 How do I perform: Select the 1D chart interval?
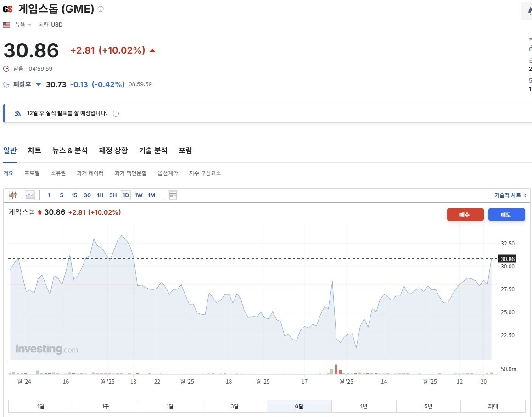126,195
